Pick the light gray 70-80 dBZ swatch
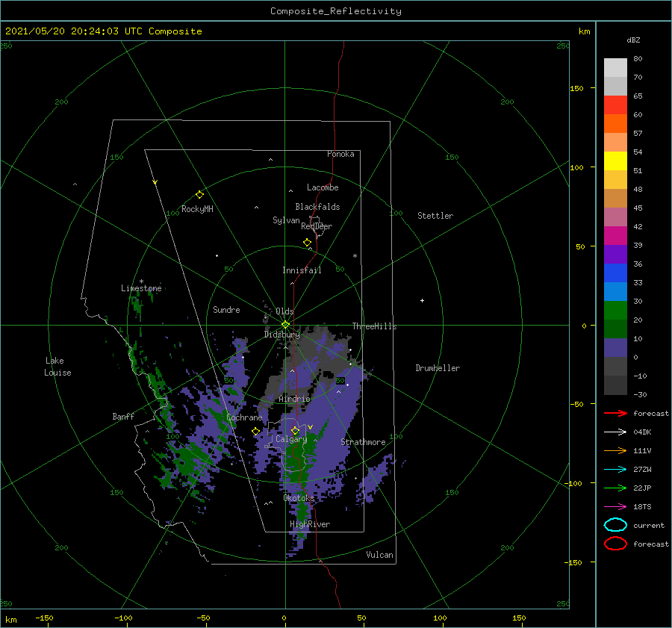Viewport: 672px width, 628px height. pyautogui.click(x=615, y=67)
